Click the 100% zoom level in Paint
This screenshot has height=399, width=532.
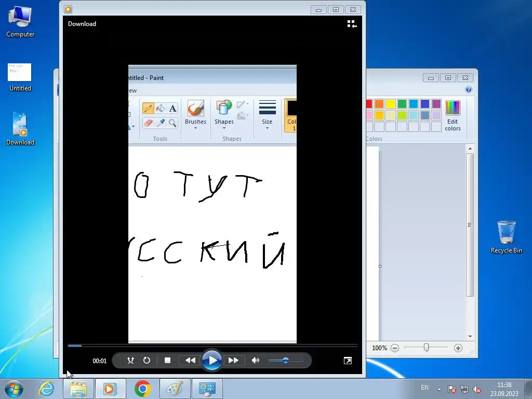[x=379, y=348]
